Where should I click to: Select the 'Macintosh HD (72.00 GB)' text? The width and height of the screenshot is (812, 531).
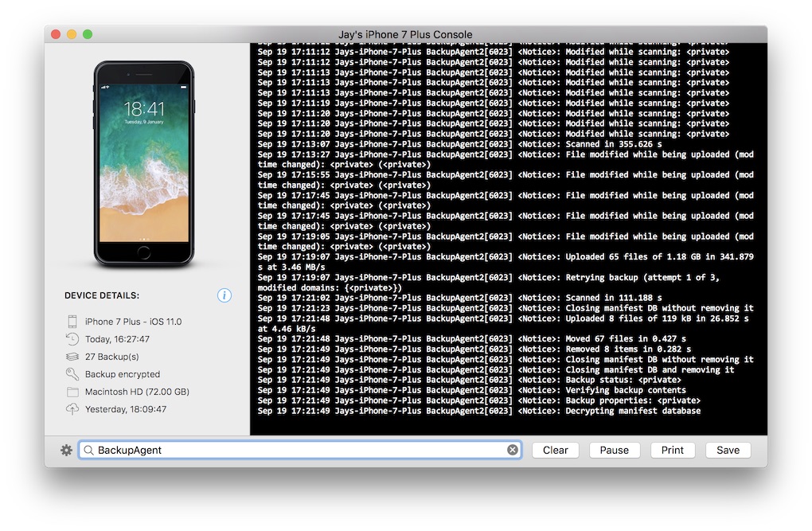coord(137,392)
